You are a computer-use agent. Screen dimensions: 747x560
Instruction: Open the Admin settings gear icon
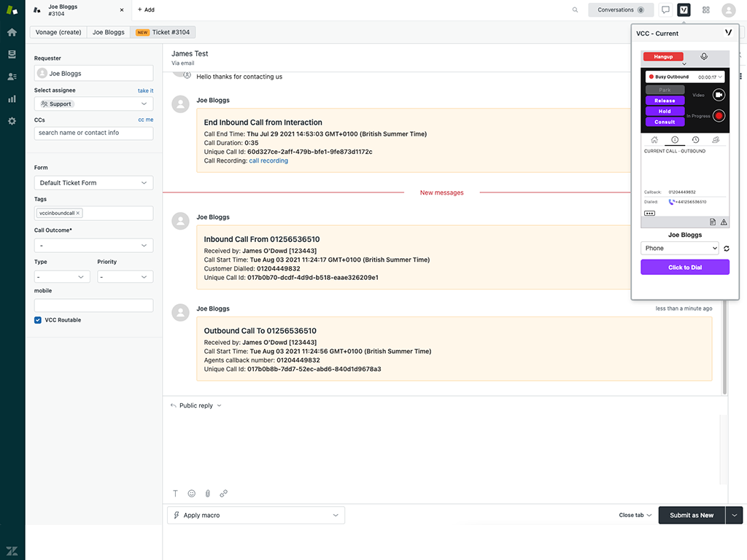click(12, 121)
